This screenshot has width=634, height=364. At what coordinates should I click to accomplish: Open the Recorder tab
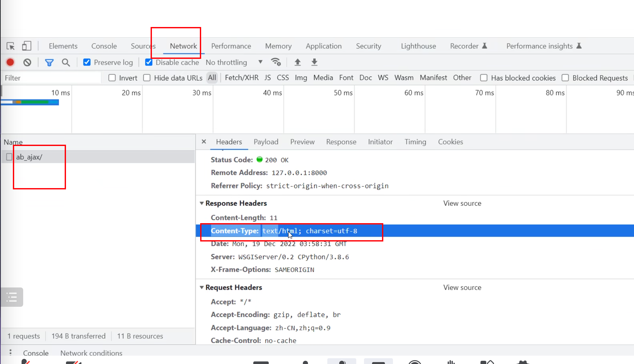[x=468, y=46]
